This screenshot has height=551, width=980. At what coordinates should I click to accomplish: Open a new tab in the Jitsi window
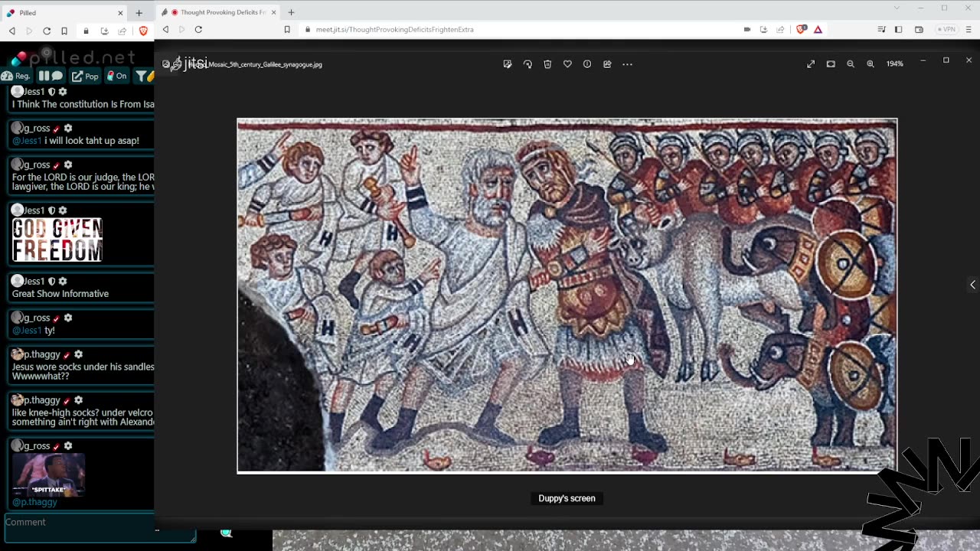[x=291, y=12]
